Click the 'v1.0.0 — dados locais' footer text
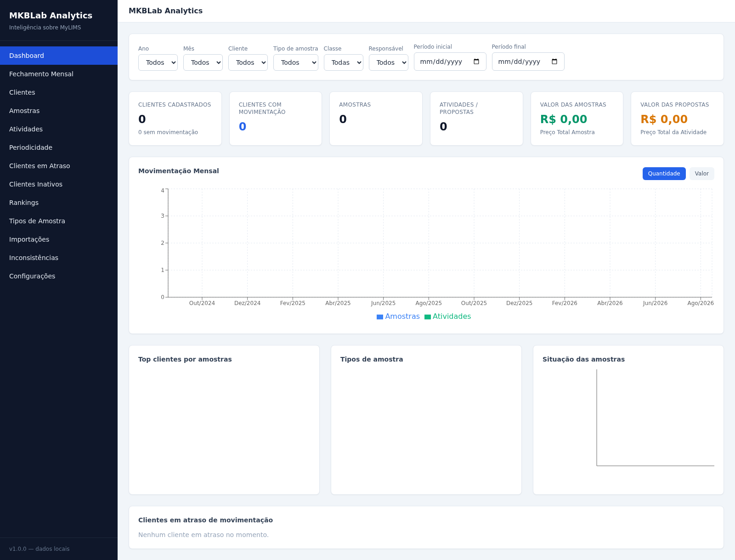Viewport: 735px width, 560px height. (x=40, y=549)
